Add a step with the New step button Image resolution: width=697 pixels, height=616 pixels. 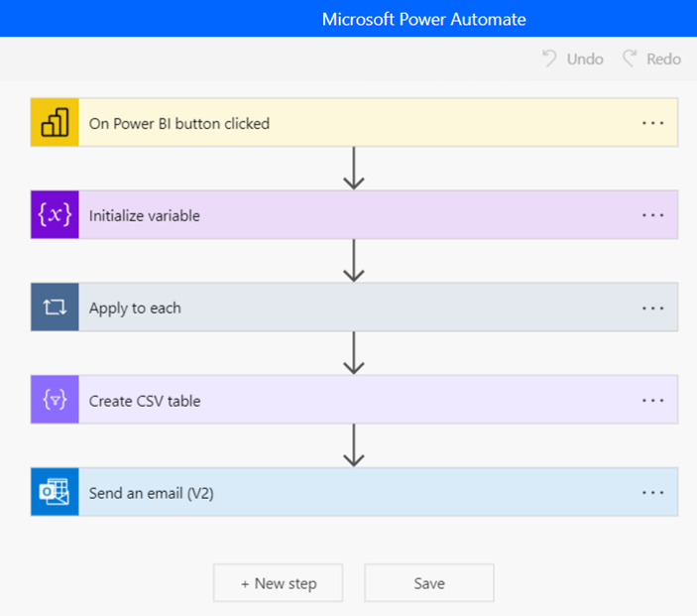point(279,583)
